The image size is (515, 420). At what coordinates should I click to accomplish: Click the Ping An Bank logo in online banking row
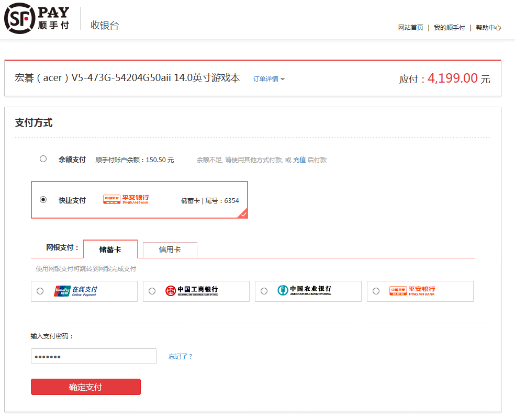tap(412, 291)
